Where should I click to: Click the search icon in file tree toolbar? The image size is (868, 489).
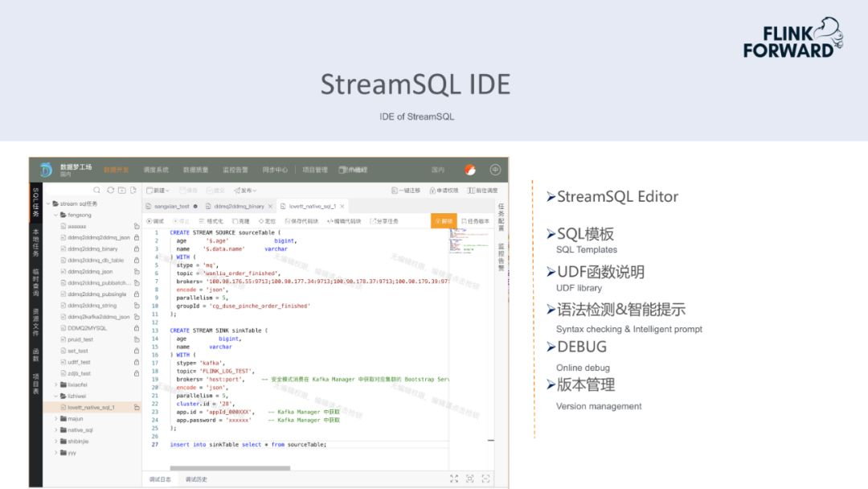point(97,190)
